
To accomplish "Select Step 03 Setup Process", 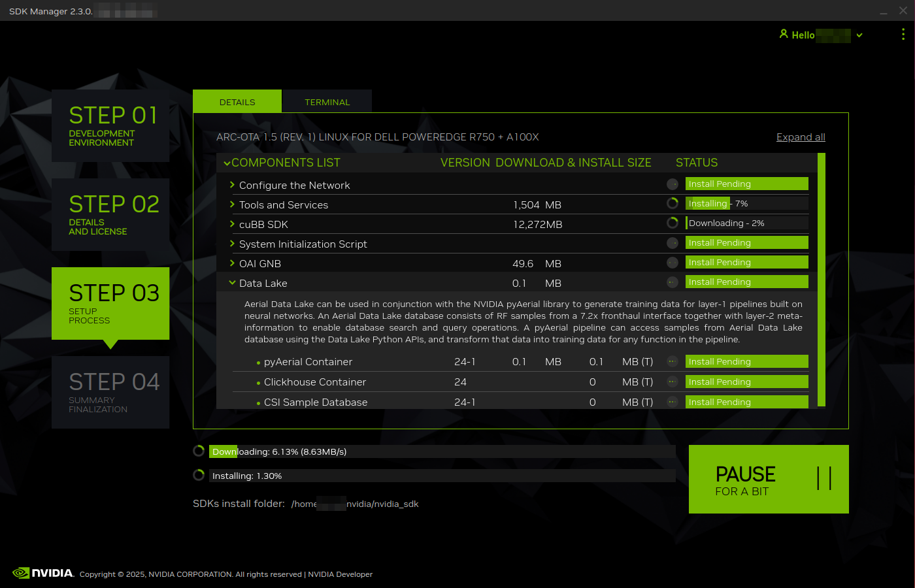I will [110, 303].
